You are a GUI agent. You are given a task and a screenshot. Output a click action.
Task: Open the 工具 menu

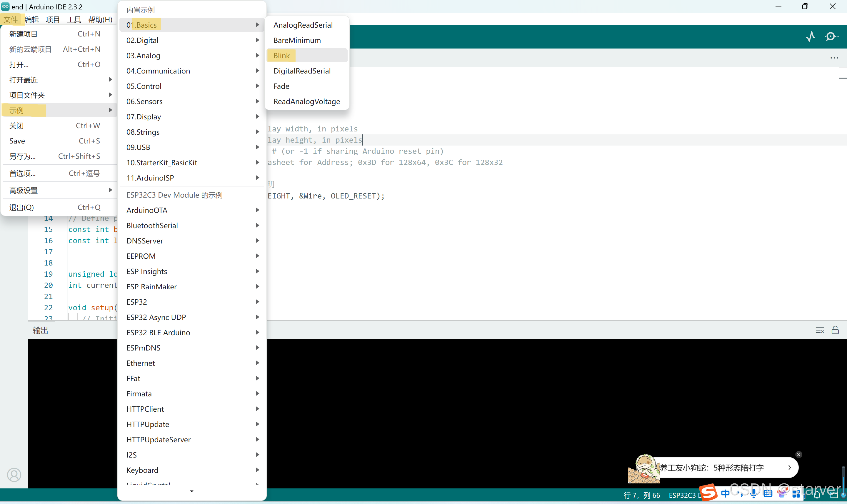point(74,19)
